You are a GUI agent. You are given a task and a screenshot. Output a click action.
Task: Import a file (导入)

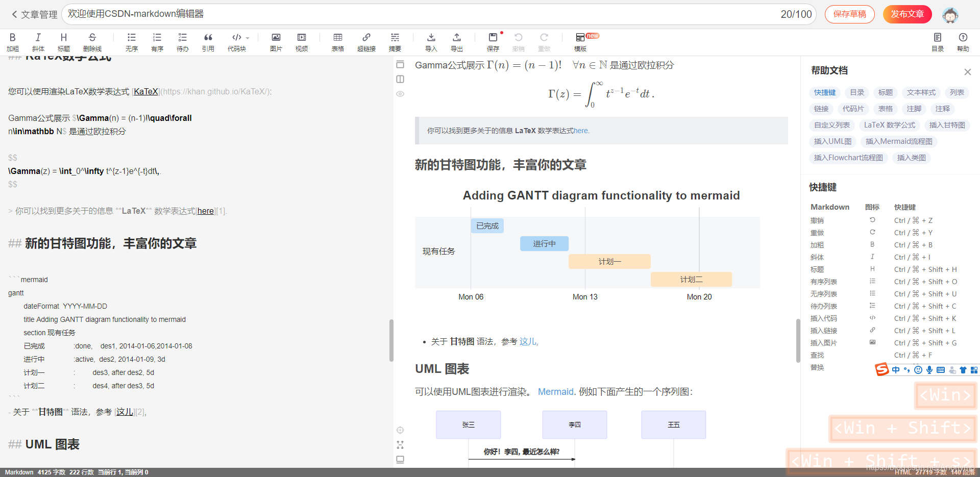click(431, 42)
